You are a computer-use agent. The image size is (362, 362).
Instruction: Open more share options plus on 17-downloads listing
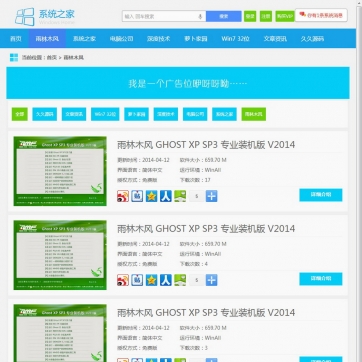(211, 196)
